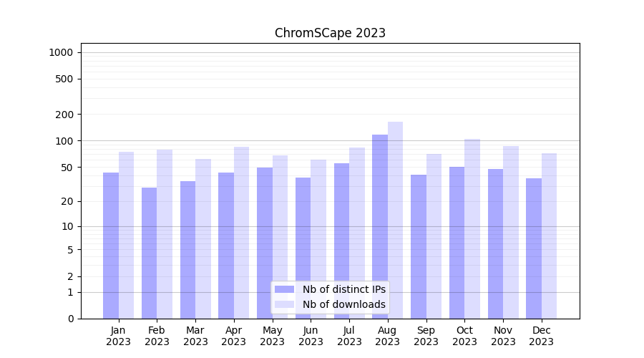Click the 'Nb of distinct IPs' legend swatch

click(284, 289)
